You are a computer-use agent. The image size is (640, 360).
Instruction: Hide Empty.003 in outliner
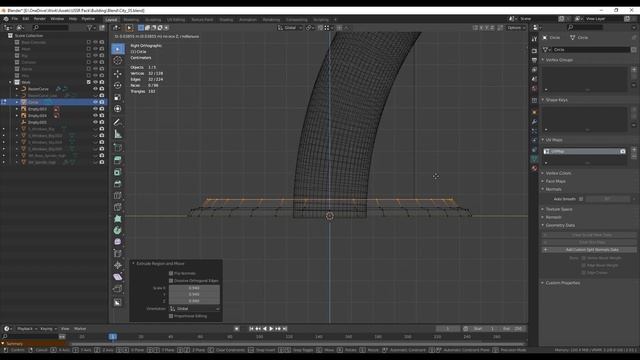click(x=95, y=109)
